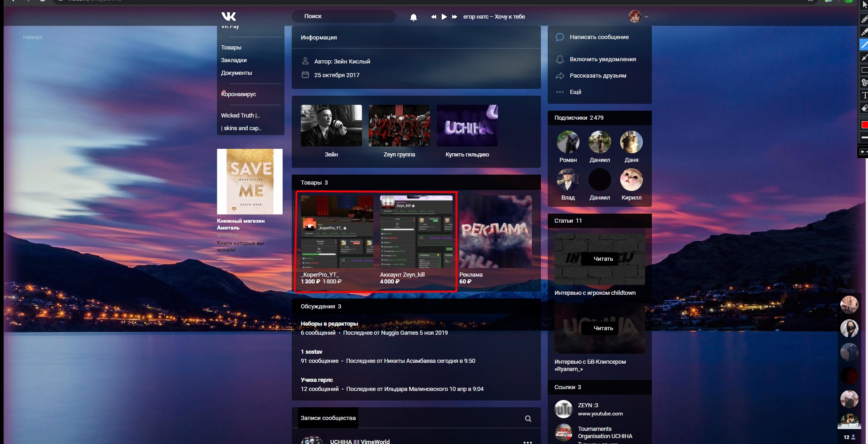Search community posts with magnifier icon
Image resolution: width=868 pixels, height=444 pixels.
tap(528, 419)
